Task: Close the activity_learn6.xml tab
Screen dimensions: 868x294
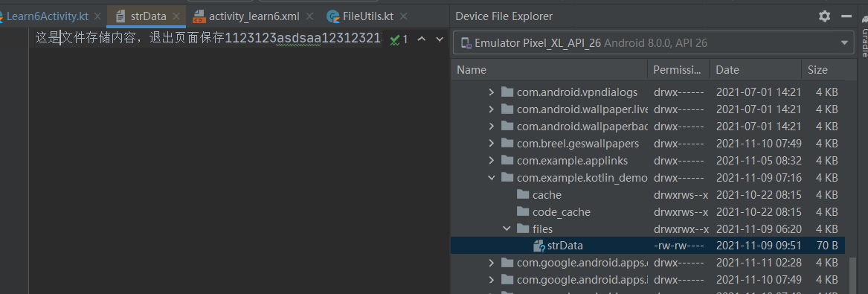Action: click(310, 16)
